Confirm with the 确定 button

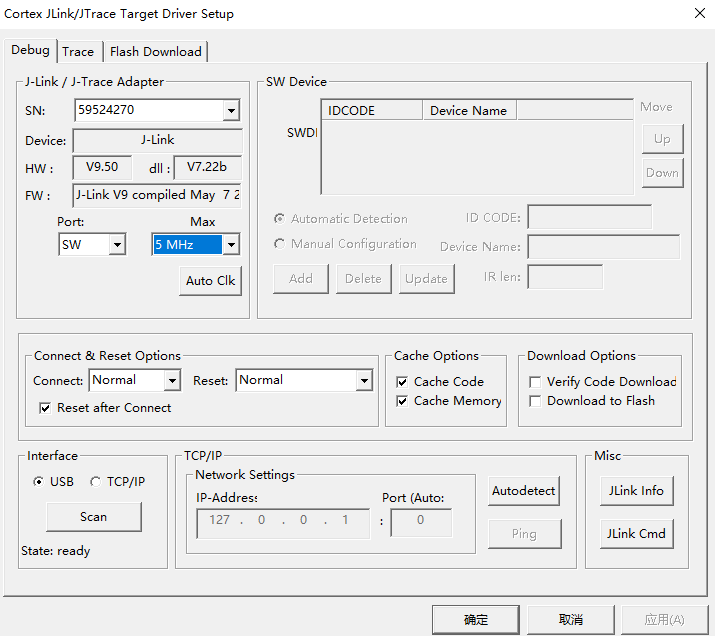click(476, 620)
